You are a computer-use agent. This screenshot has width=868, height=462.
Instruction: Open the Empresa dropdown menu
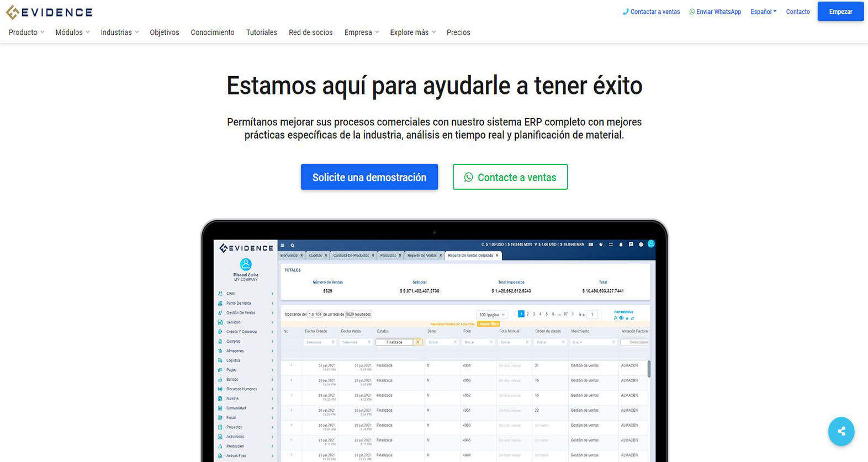pos(362,33)
